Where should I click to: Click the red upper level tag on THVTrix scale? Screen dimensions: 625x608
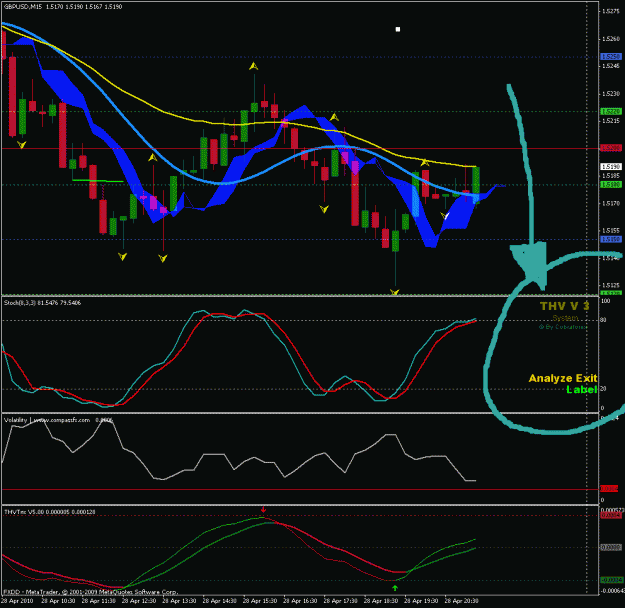coord(611,516)
